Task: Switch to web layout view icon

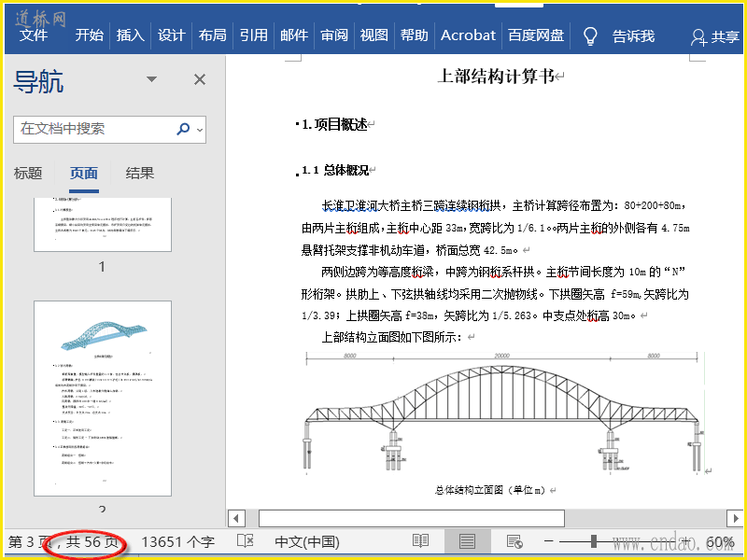Action: [x=514, y=541]
